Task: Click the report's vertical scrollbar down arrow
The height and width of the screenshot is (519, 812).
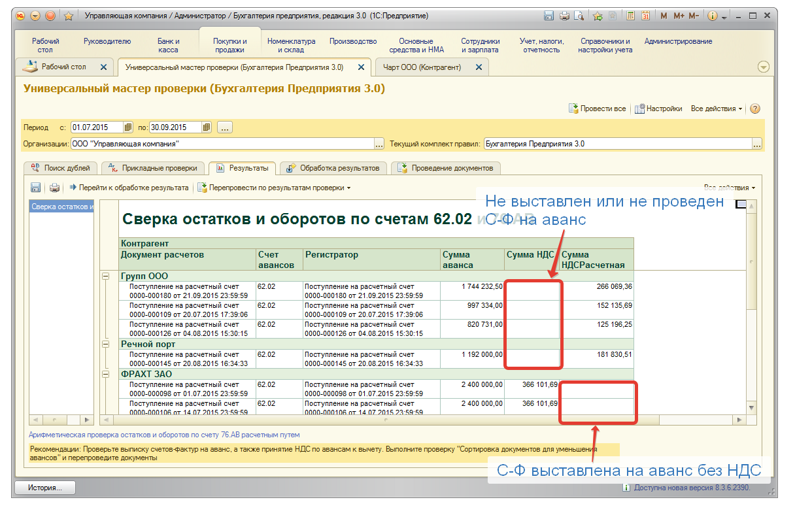Action: point(751,409)
